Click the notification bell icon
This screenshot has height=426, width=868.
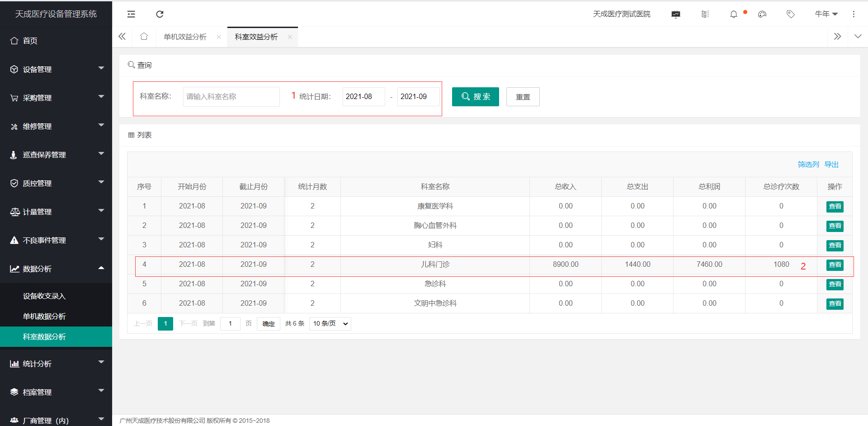pyautogui.click(x=734, y=14)
